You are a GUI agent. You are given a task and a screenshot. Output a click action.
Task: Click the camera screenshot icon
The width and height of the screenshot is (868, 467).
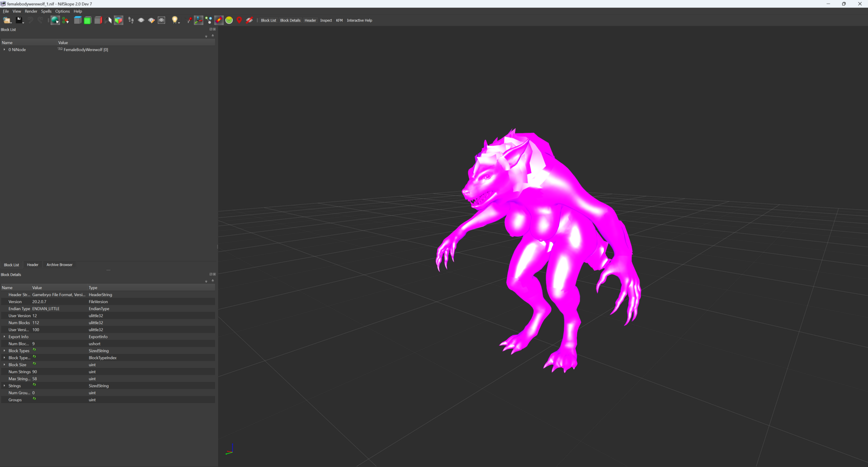click(x=161, y=20)
